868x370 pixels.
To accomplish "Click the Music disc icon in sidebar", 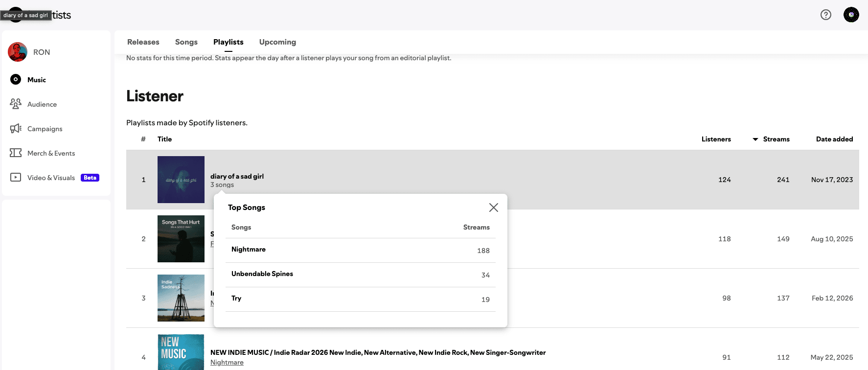I will coord(16,79).
